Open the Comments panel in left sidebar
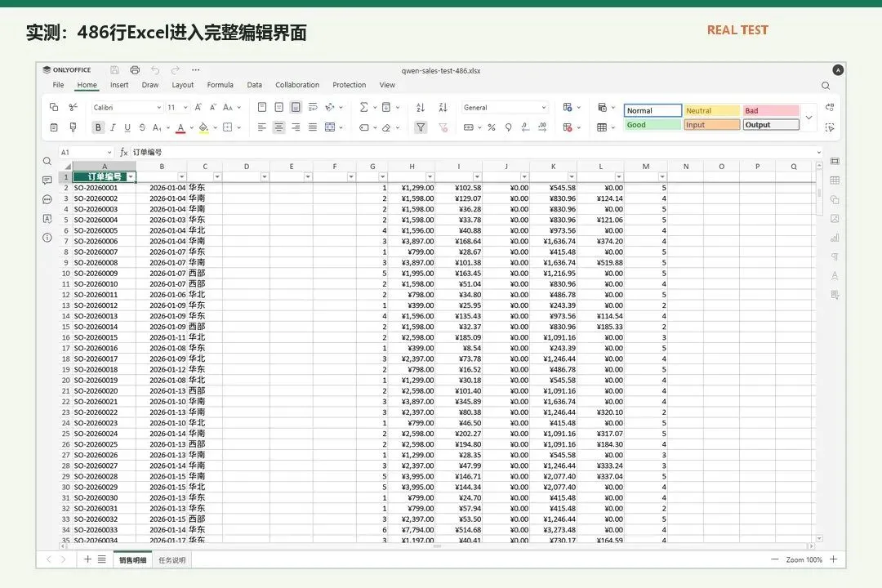 (x=47, y=180)
